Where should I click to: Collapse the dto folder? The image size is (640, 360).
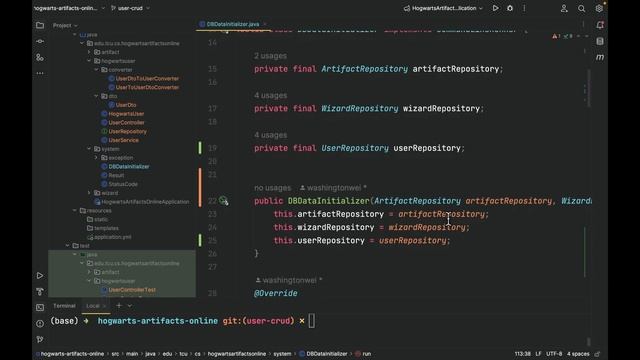point(96,96)
